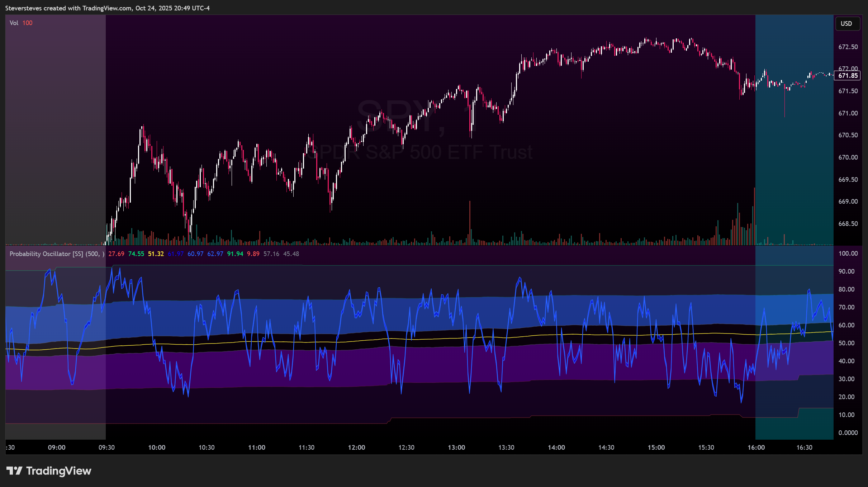Image resolution: width=868 pixels, height=487 pixels.
Task: Click the 16:30 time axis label
Action: pos(805,448)
